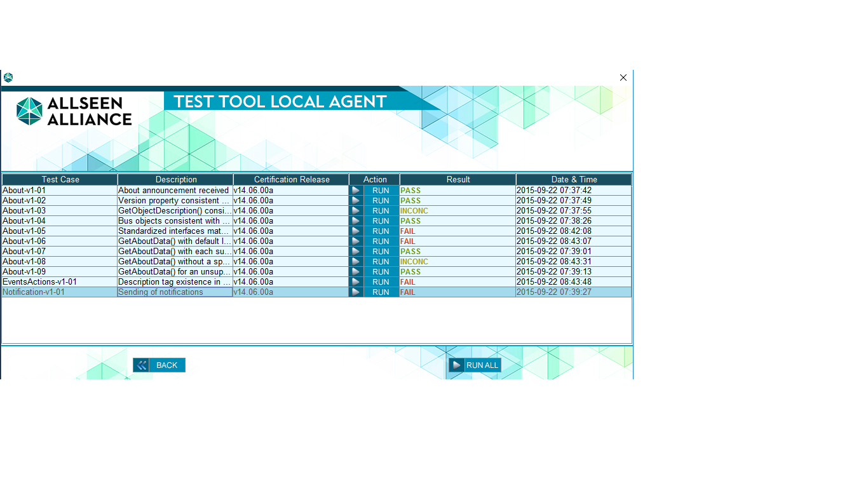
Task: Run test About-v1-03 via RUN label
Action: point(381,210)
